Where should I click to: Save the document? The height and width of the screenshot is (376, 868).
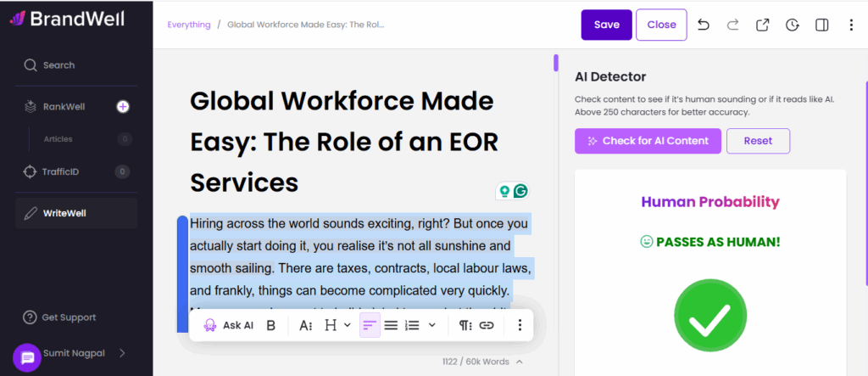(606, 25)
